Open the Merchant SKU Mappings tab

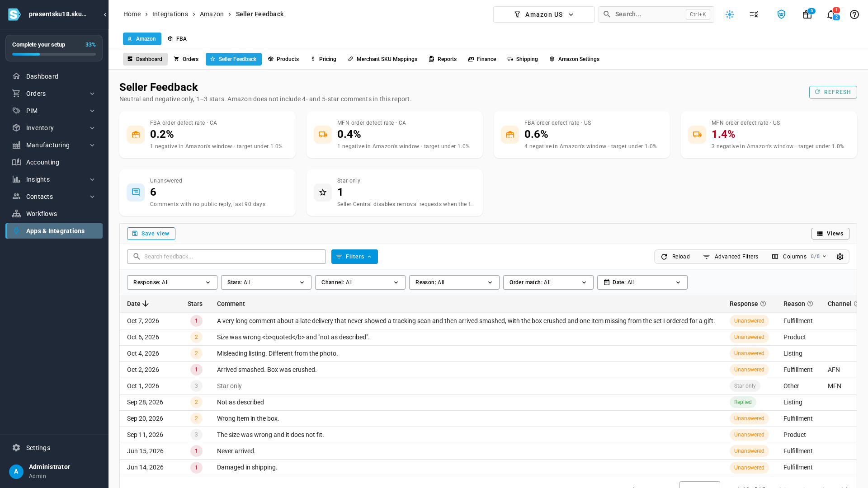point(382,59)
